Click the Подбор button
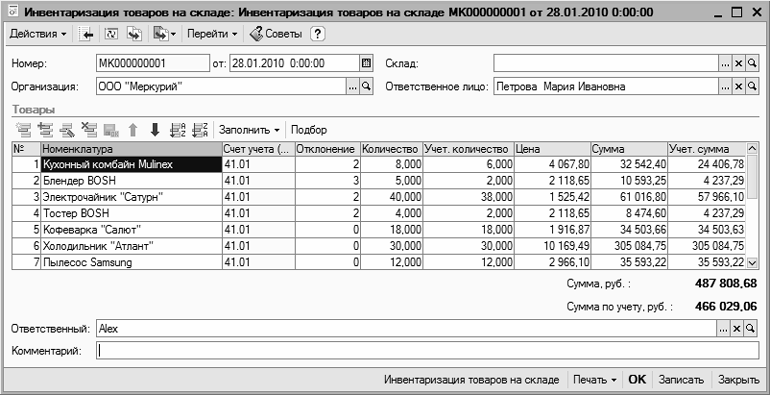Viewport: 770px width, 395px height. point(309,130)
